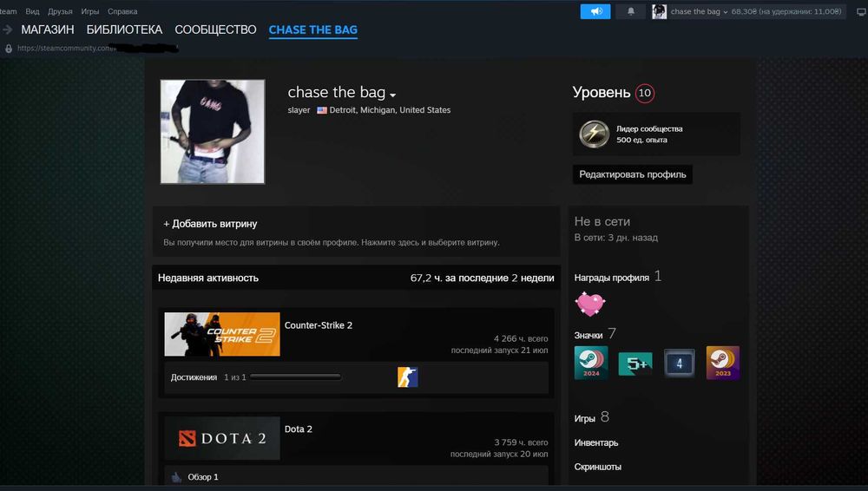This screenshot has height=491, width=868.
Task: Click the US flag icon next to Detroit
Action: 322,110
